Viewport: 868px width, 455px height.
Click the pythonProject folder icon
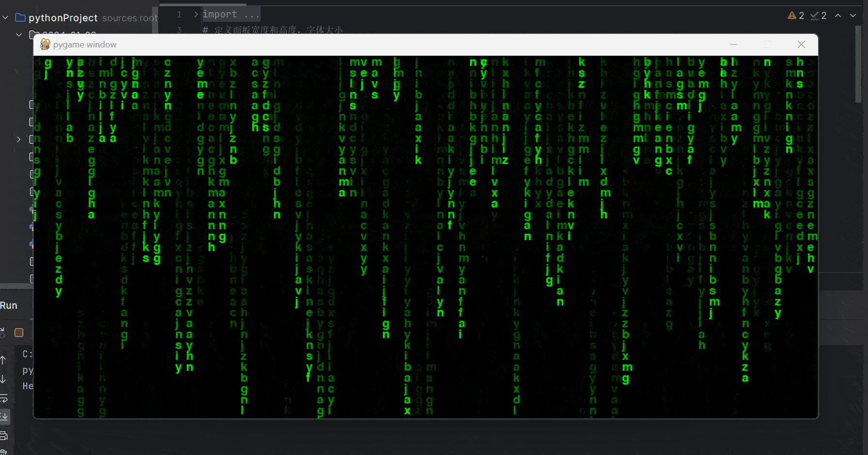(20, 17)
